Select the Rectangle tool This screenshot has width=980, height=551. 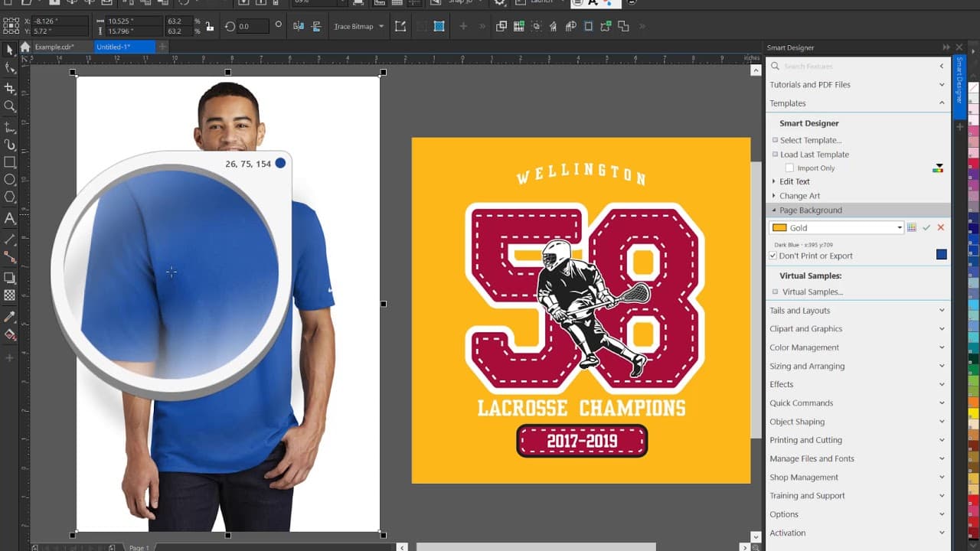[10, 162]
